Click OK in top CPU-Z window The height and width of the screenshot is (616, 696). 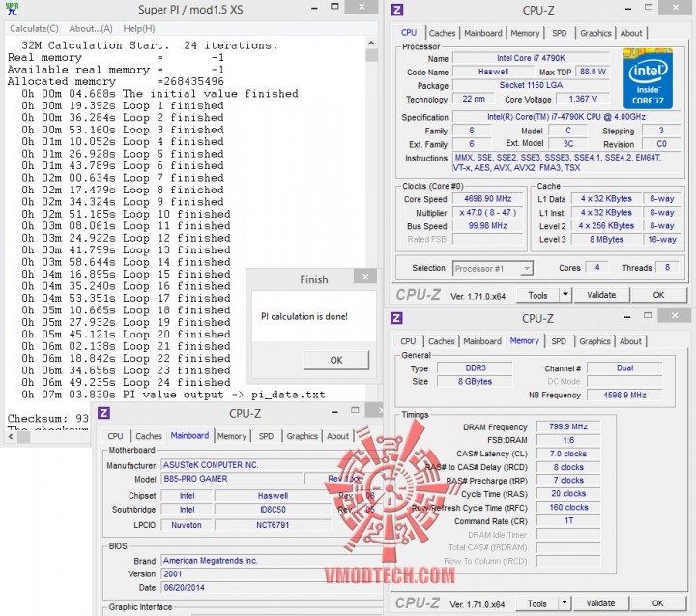(658, 295)
